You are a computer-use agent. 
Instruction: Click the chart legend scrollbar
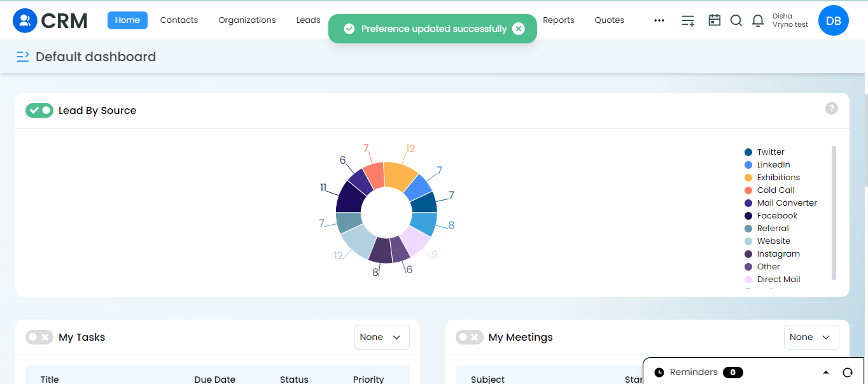(834, 213)
